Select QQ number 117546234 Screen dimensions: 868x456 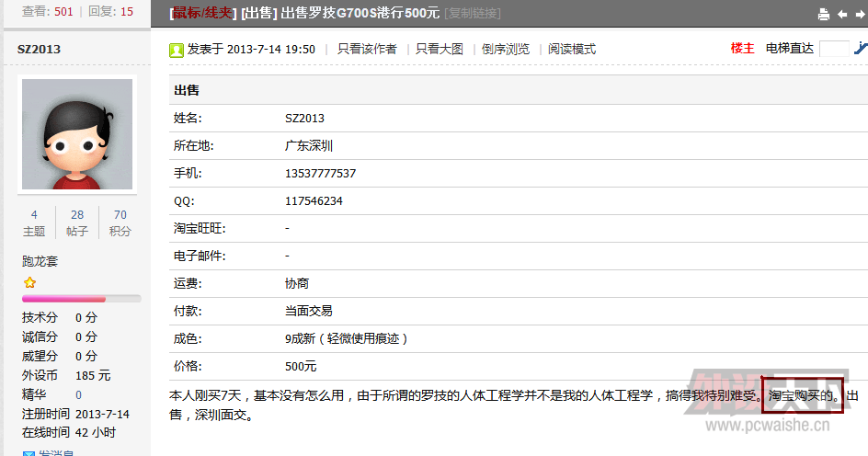point(314,201)
